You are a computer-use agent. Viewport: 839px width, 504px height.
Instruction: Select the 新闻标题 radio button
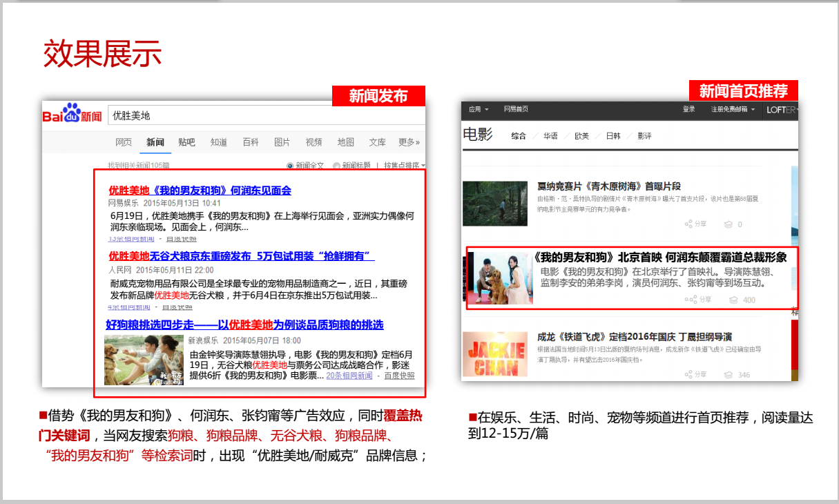[336, 166]
